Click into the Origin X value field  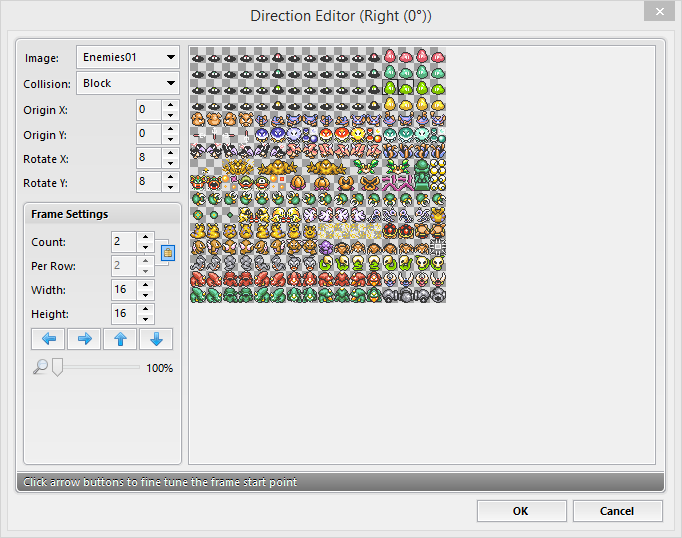pyautogui.click(x=149, y=110)
